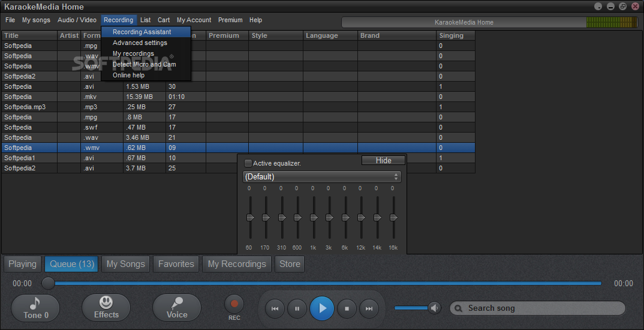The width and height of the screenshot is (644, 330).
Task: Open the Voice microphone button
Action: [177, 308]
